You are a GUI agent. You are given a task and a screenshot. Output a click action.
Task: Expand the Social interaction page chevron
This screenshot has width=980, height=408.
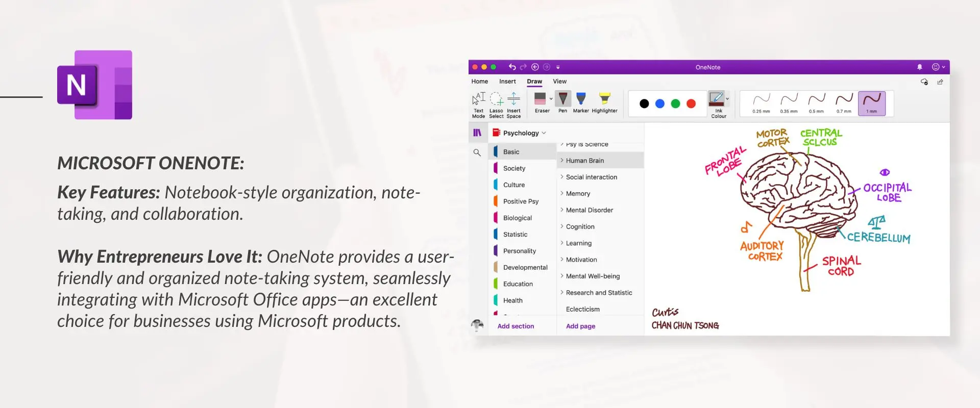pyautogui.click(x=562, y=177)
